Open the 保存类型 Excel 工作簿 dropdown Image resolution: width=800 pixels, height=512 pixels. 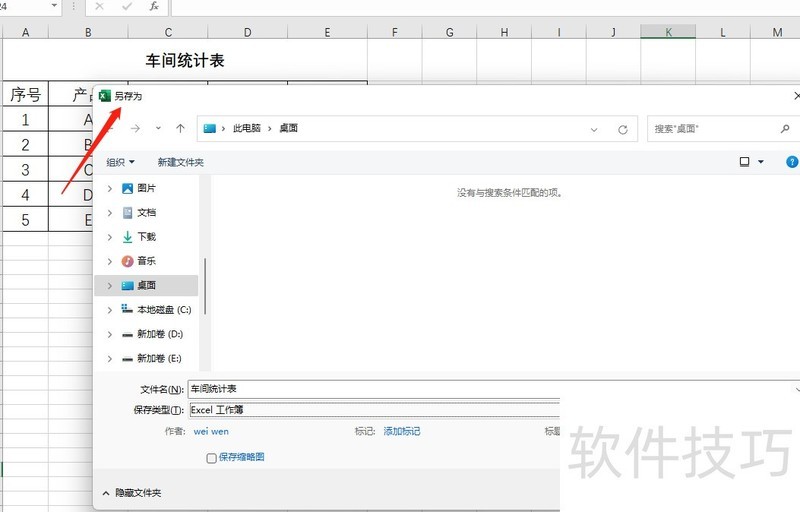point(373,410)
